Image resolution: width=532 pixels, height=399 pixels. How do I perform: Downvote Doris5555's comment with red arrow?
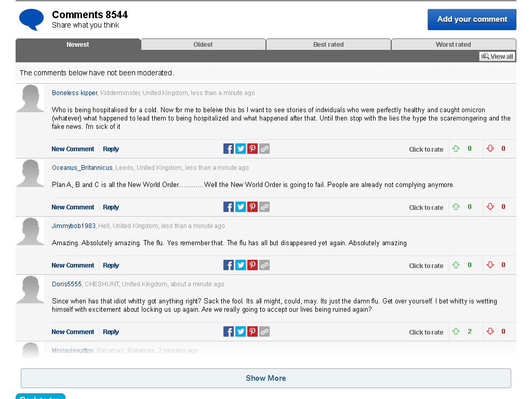(490, 331)
